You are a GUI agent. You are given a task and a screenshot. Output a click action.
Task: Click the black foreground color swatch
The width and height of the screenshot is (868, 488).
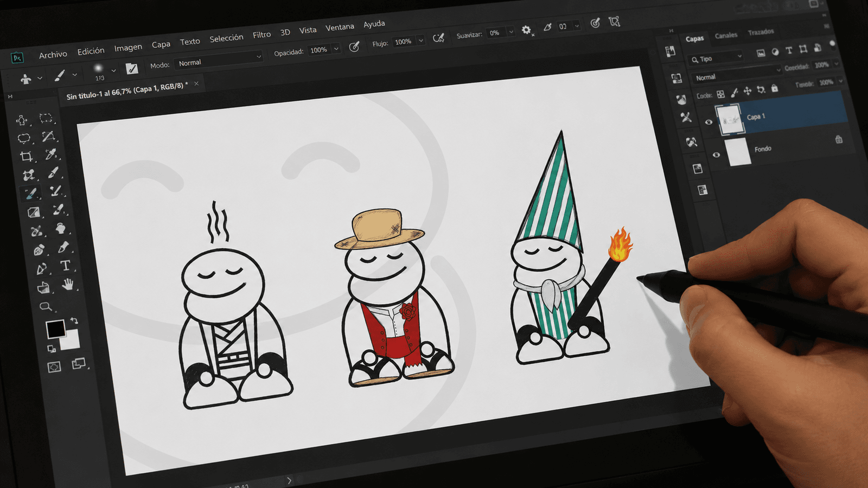(55, 329)
